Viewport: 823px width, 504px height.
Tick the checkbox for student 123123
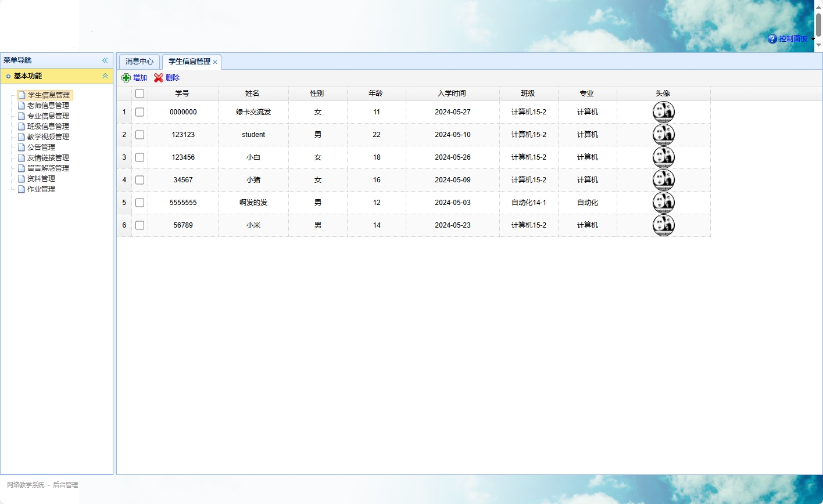tap(139, 135)
